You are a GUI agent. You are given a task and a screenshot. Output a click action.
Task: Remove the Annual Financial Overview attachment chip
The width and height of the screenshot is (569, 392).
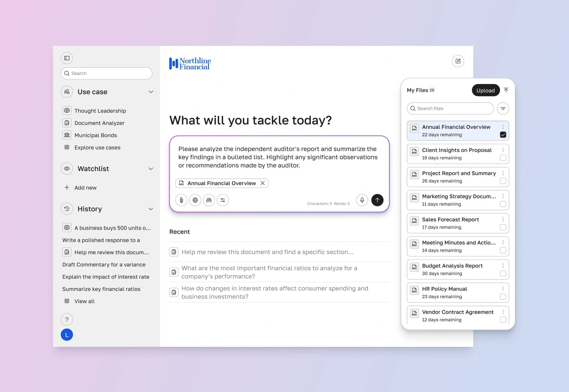(x=262, y=183)
